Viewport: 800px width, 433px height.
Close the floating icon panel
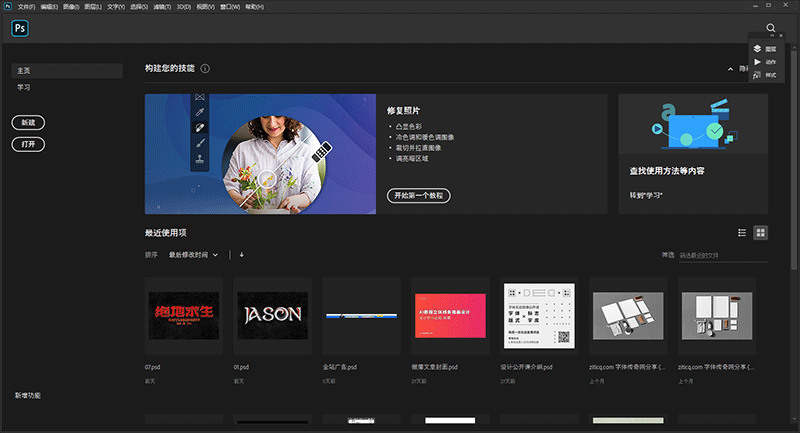(x=781, y=36)
